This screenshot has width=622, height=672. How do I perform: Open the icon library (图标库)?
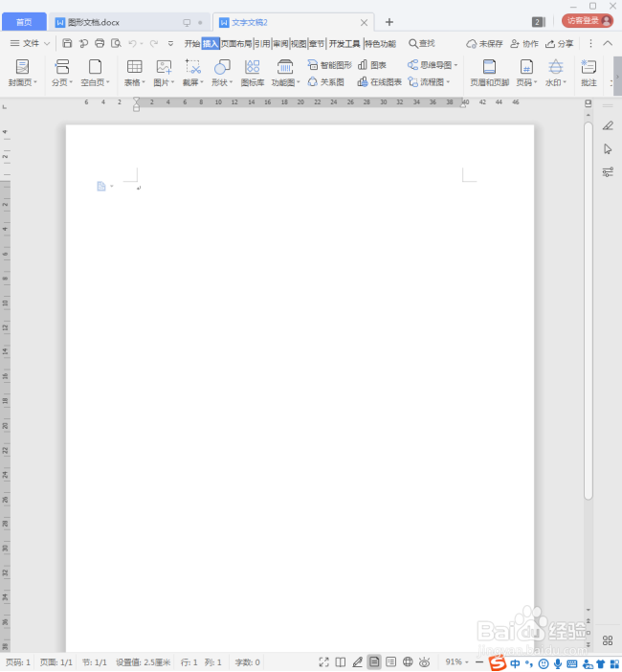[x=253, y=73]
